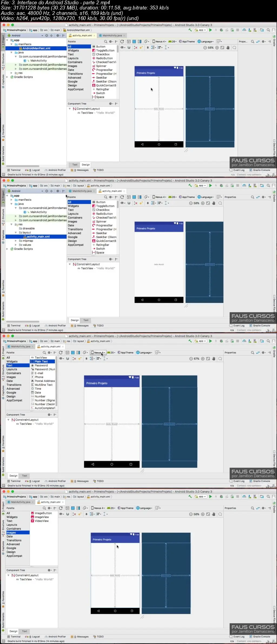
Task: Open the Nexus 4 device dropdown in top frame
Action: pyautogui.click(x=159, y=42)
